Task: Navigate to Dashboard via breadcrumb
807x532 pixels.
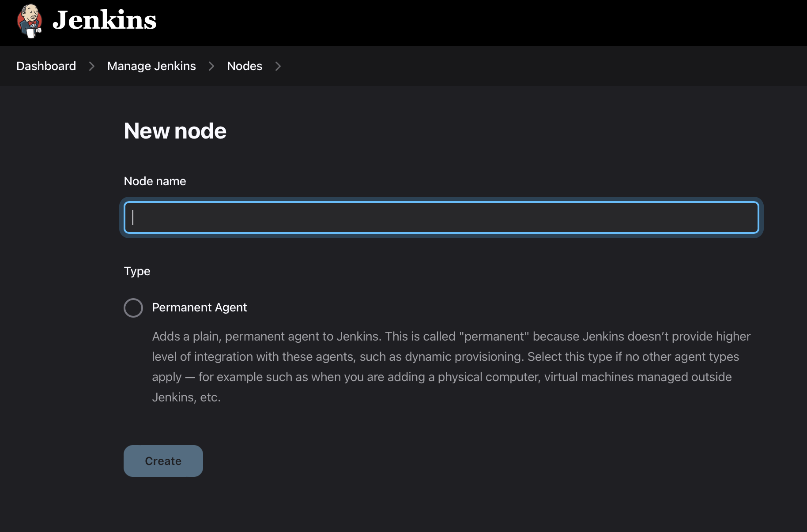Action: 45,66
